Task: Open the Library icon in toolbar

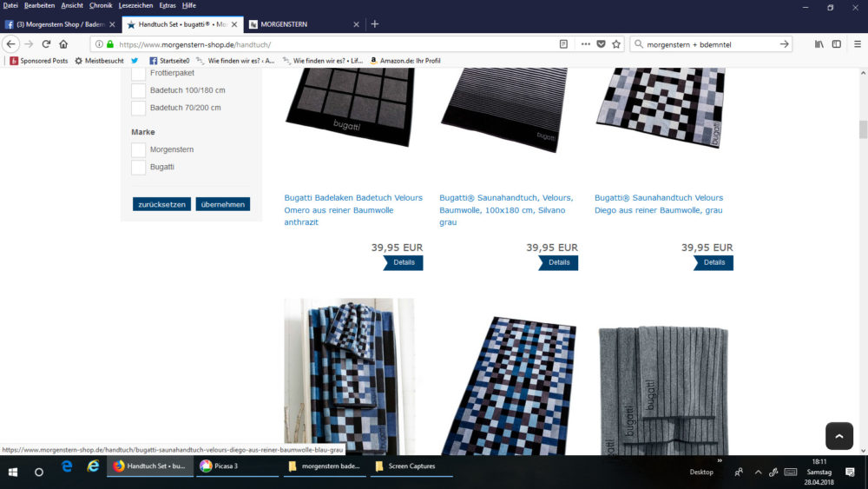Action: (819, 44)
